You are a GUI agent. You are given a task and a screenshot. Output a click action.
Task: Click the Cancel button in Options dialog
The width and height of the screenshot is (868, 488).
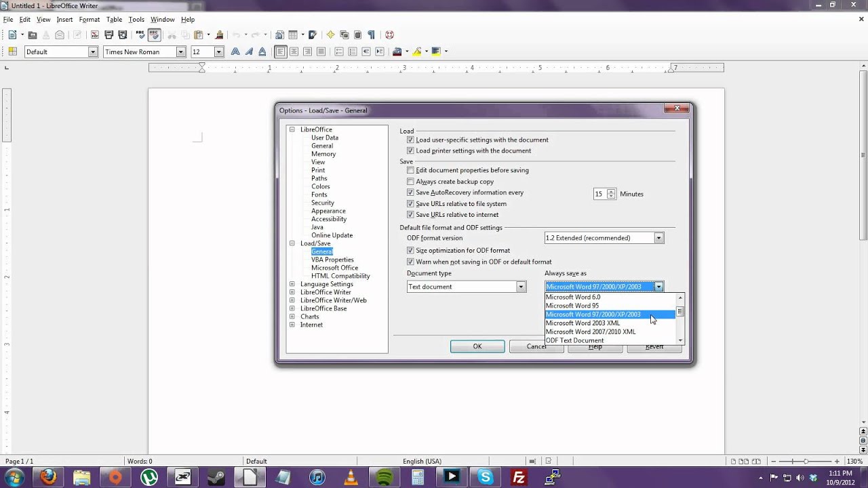coord(536,346)
